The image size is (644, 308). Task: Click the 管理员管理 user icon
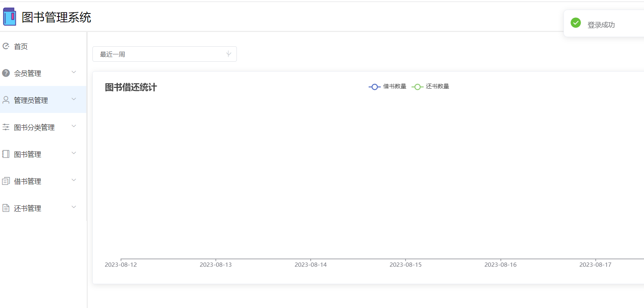pos(6,100)
